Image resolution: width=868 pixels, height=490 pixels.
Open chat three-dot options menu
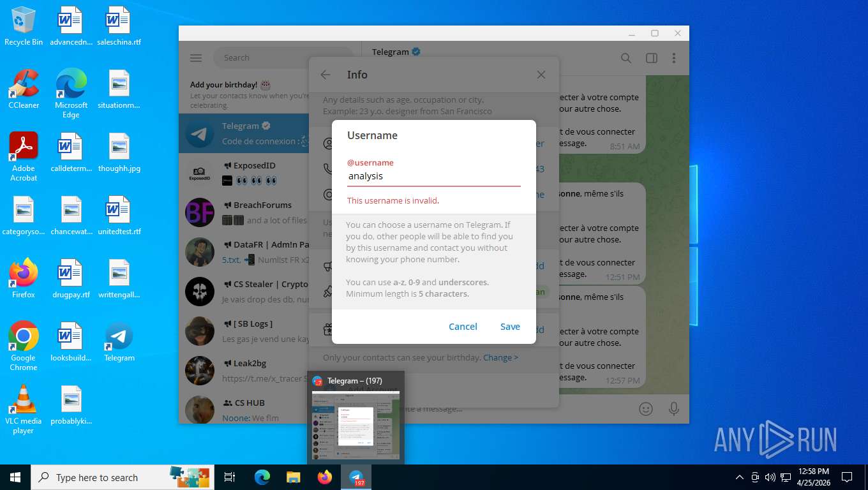click(x=674, y=58)
